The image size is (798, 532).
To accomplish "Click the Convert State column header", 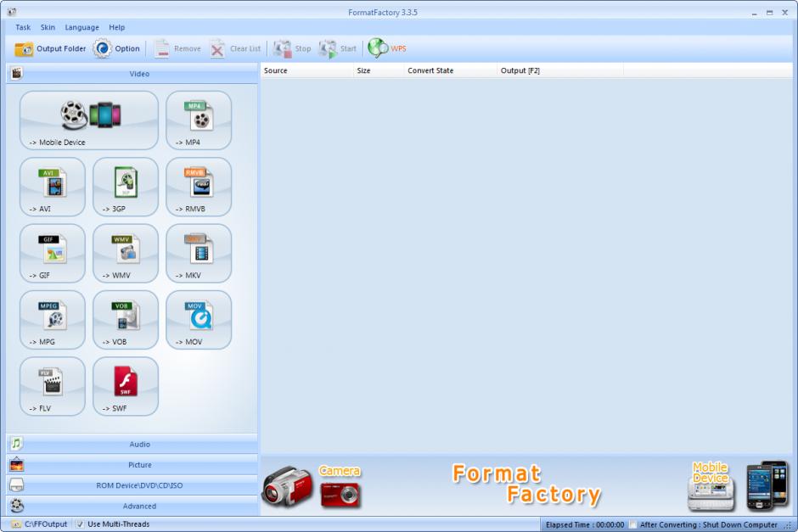I will click(451, 70).
